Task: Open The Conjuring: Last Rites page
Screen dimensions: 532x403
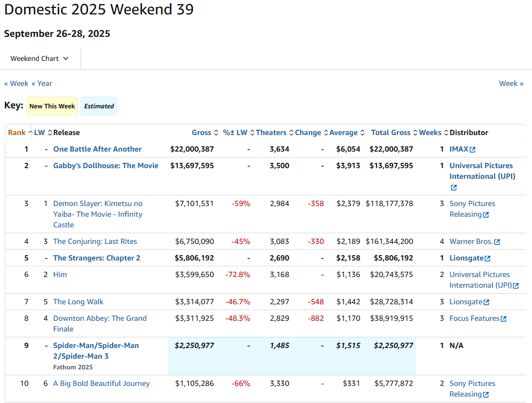Action: point(95,242)
